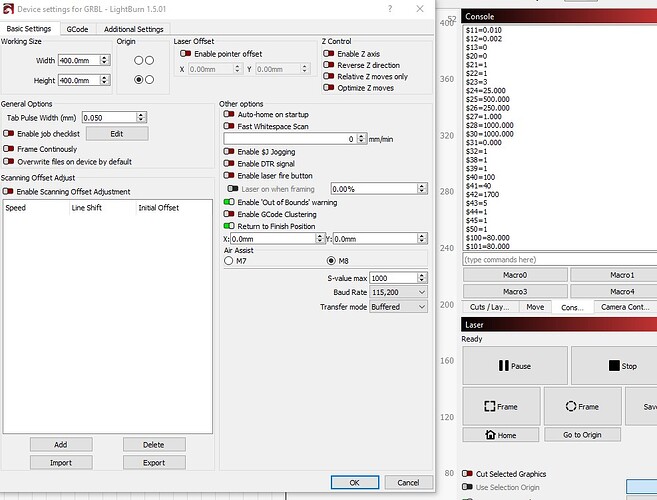
Task: Open the Cuts / Layers panel tab
Action: 489,307
